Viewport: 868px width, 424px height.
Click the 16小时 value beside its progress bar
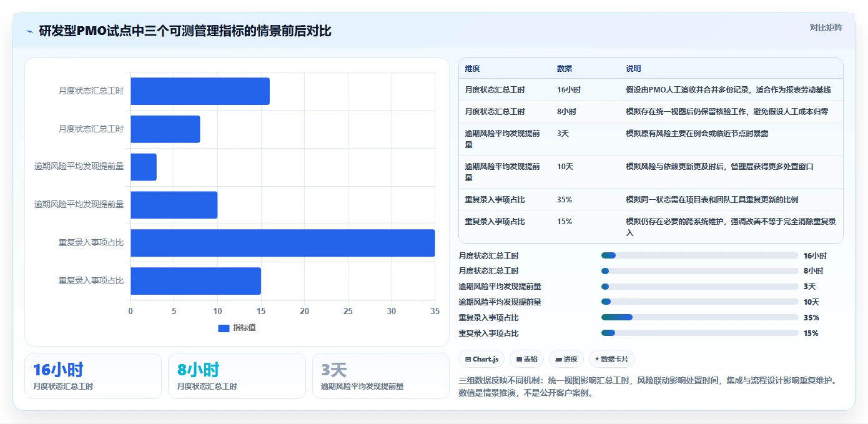point(815,255)
